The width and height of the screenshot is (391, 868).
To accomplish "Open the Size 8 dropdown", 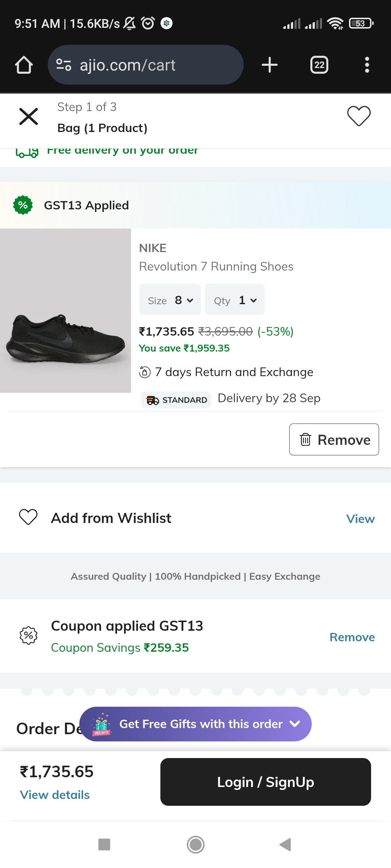I will point(170,299).
